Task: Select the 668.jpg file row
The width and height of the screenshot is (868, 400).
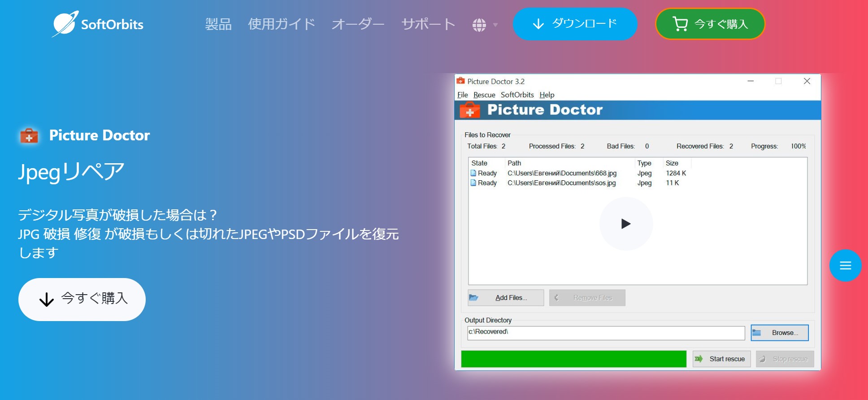Action: 561,173
